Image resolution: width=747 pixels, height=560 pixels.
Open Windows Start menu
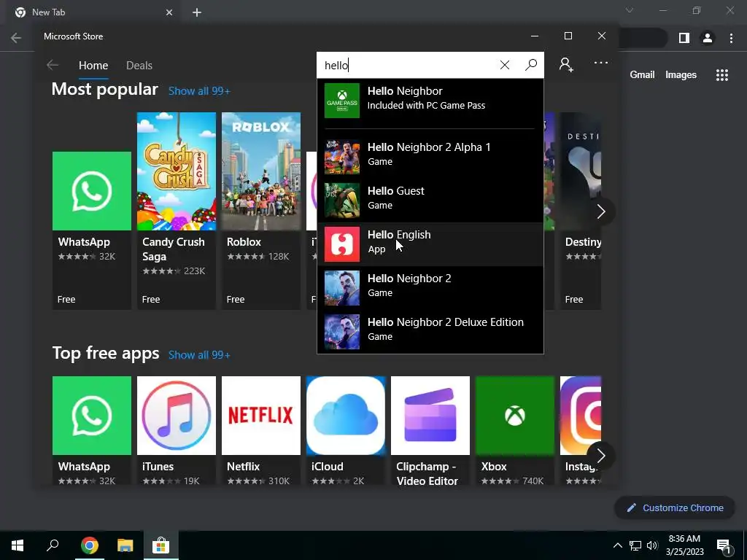point(18,545)
